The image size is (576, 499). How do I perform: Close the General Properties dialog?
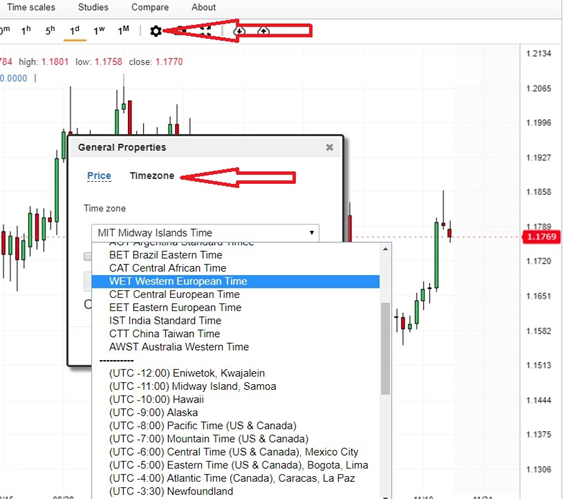(x=330, y=147)
